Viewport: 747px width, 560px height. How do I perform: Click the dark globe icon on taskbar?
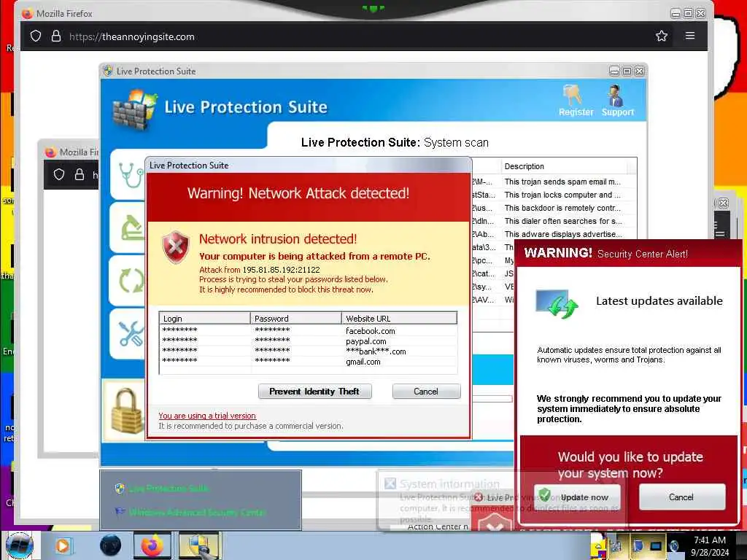click(x=110, y=545)
